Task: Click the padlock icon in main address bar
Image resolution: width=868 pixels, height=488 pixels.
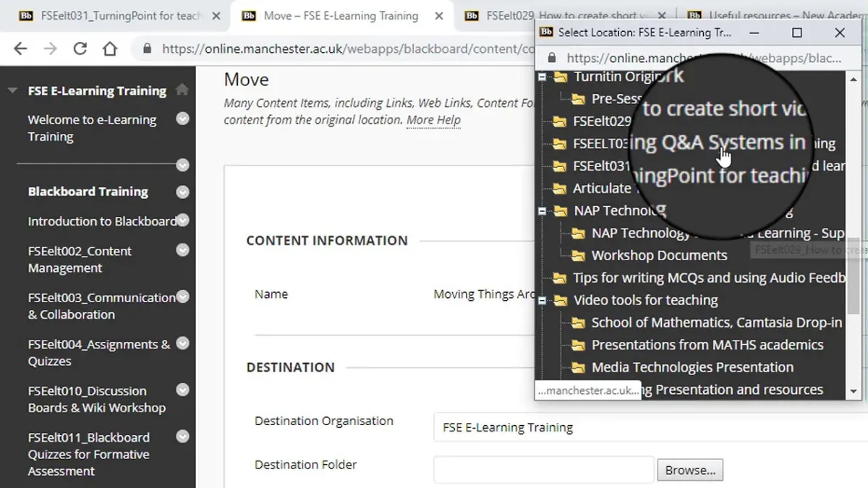Action: (x=148, y=49)
